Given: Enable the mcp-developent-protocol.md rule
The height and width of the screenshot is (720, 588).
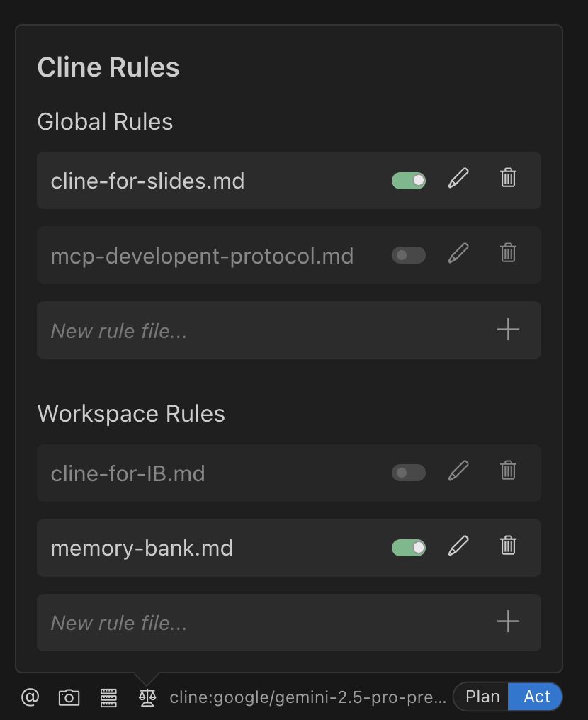Looking at the screenshot, I should (x=409, y=254).
